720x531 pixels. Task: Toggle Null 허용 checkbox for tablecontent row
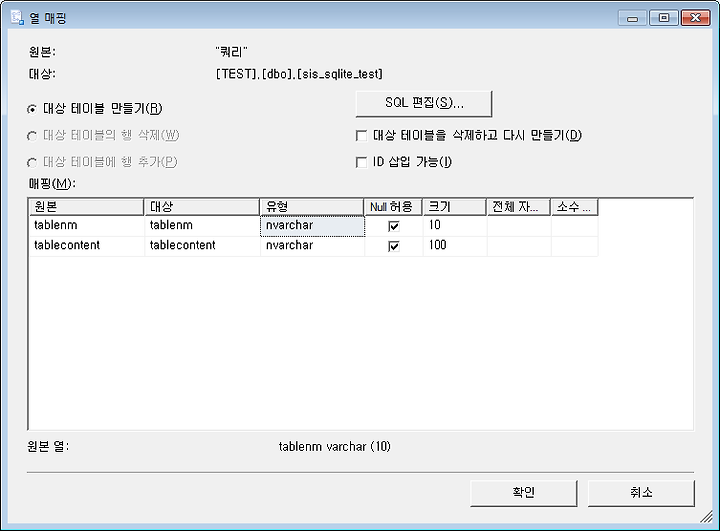click(x=394, y=246)
